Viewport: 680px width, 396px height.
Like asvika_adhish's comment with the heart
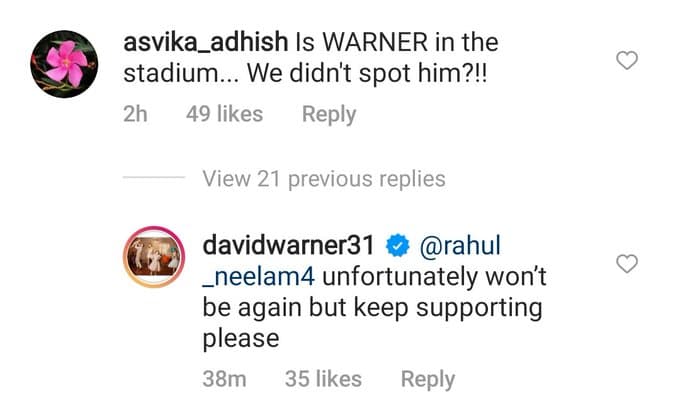point(627,60)
